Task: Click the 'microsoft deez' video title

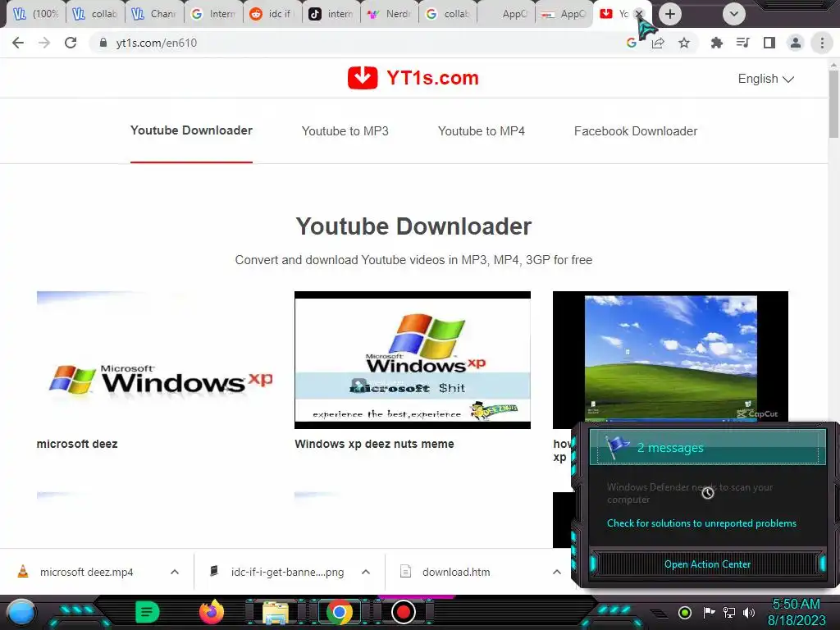Action: [x=77, y=444]
